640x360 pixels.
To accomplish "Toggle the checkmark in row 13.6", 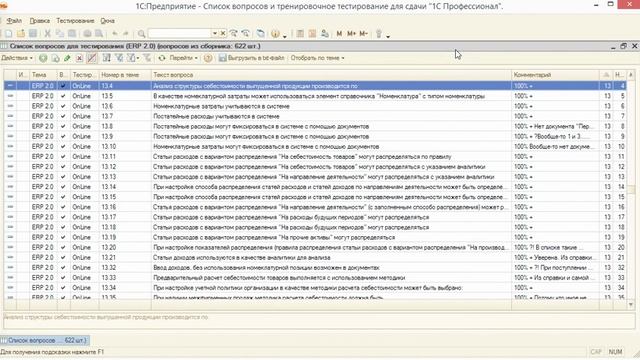I will pyautogui.click(x=63, y=106).
